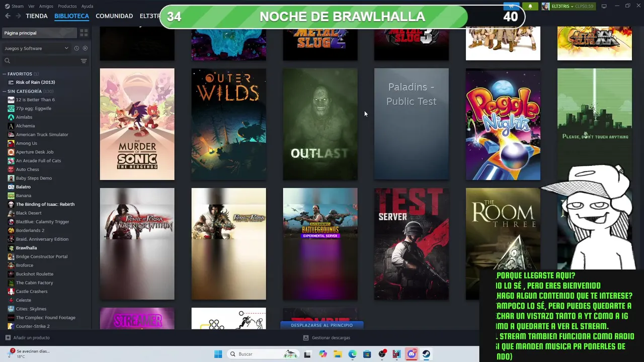Select Aperture Desk Job
This screenshot has height=362, width=644.
click(34, 152)
